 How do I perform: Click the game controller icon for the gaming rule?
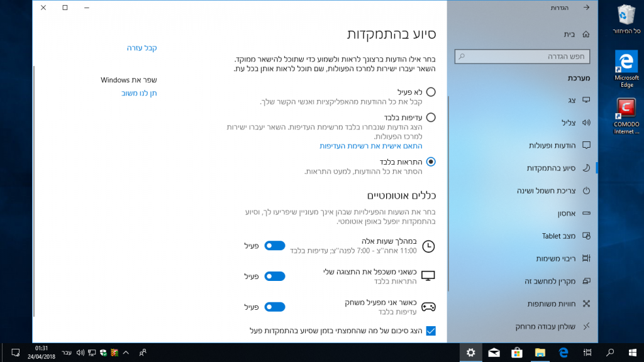[x=428, y=307]
